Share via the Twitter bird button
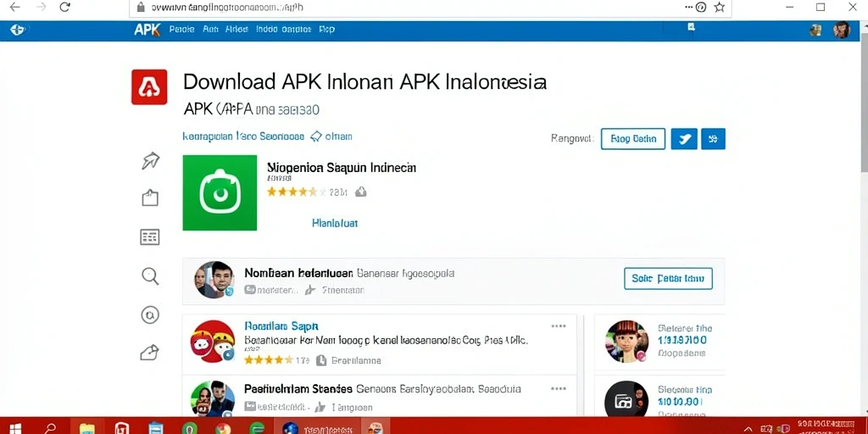This screenshot has height=434, width=868. click(684, 139)
